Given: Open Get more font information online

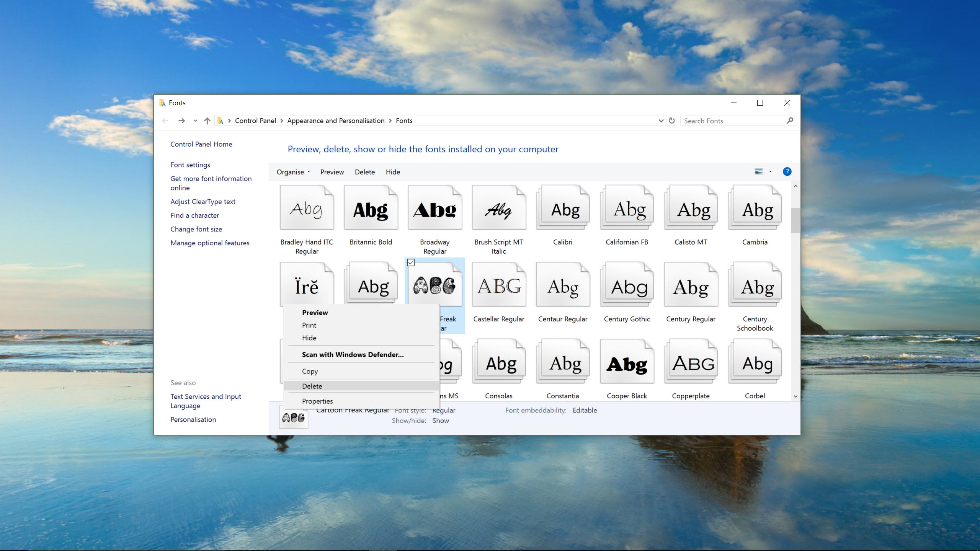Looking at the screenshot, I should (x=211, y=183).
